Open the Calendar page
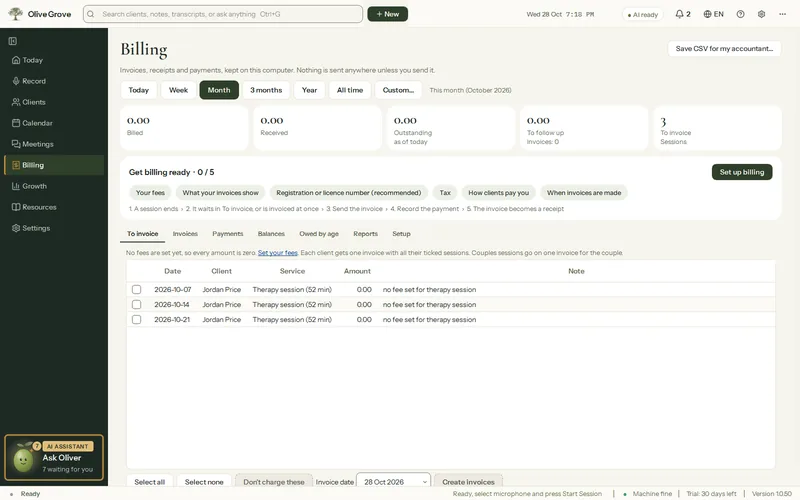This screenshot has height=500, width=800. (x=54, y=123)
